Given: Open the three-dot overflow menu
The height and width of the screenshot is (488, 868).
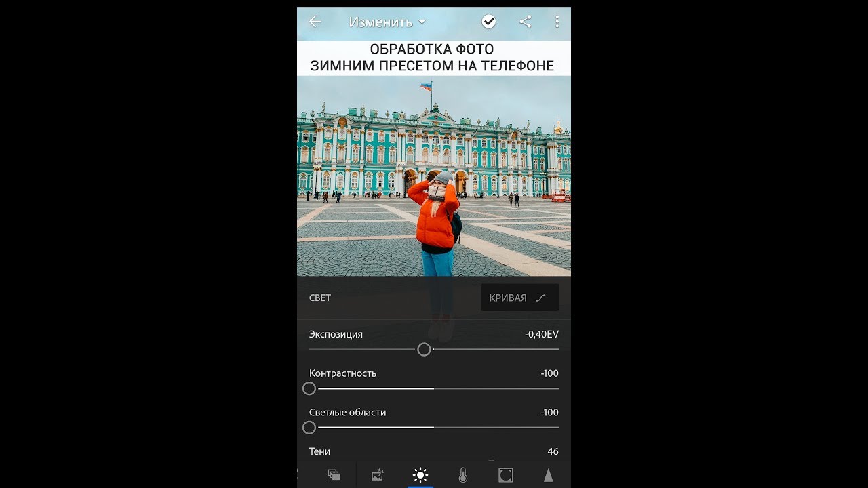Looking at the screenshot, I should [x=557, y=22].
